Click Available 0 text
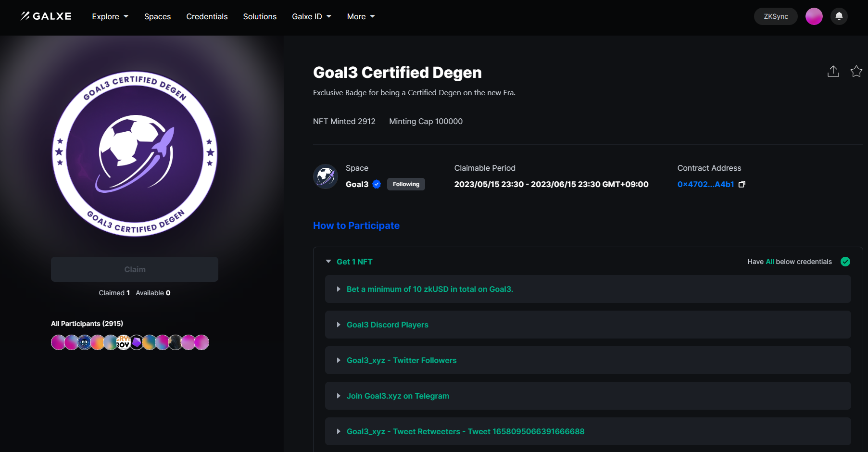The width and height of the screenshot is (868, 452). point(153,293)
